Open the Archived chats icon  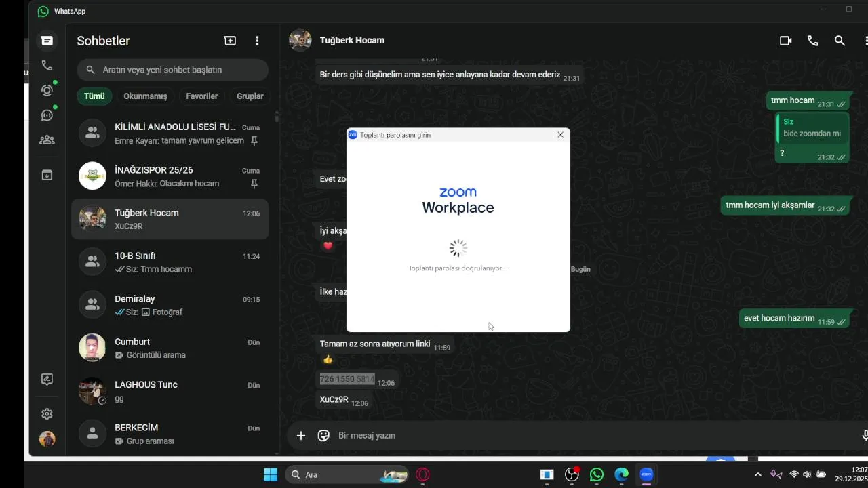47,175
